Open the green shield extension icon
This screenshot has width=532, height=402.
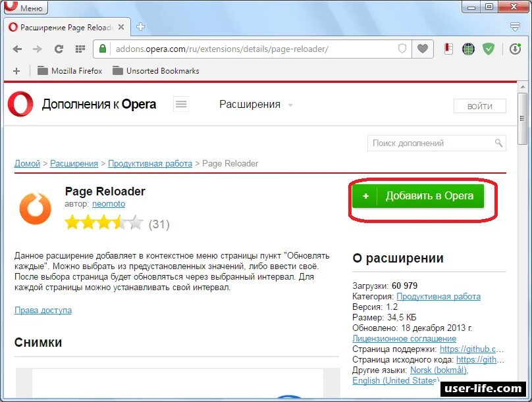tap(489, 49)
